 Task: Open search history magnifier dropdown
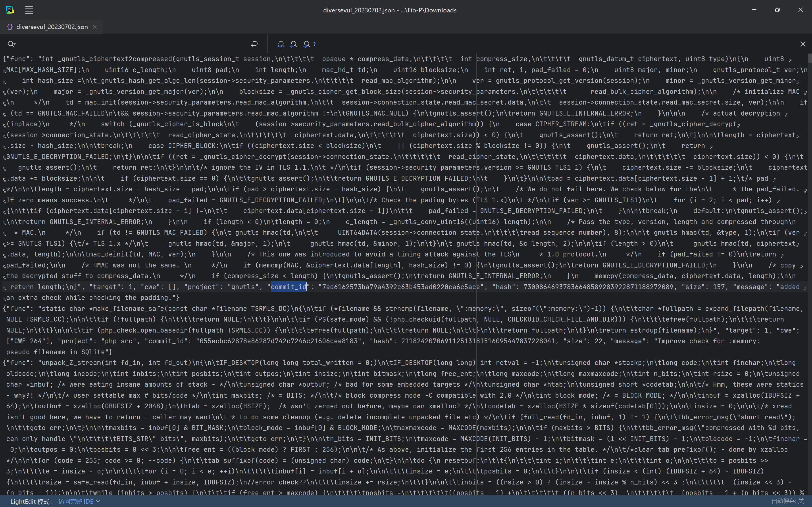(x=12, y=44)
